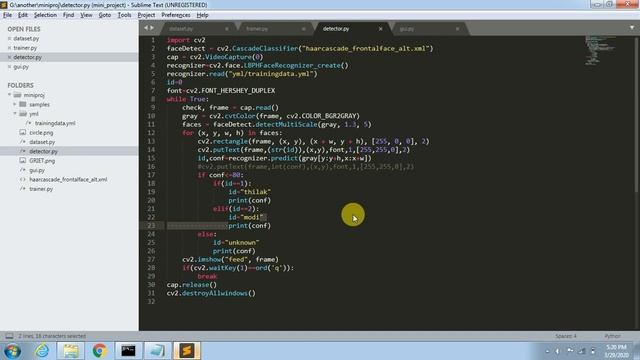Toggle the sidebar panel switcher icon

coord(9,336)
